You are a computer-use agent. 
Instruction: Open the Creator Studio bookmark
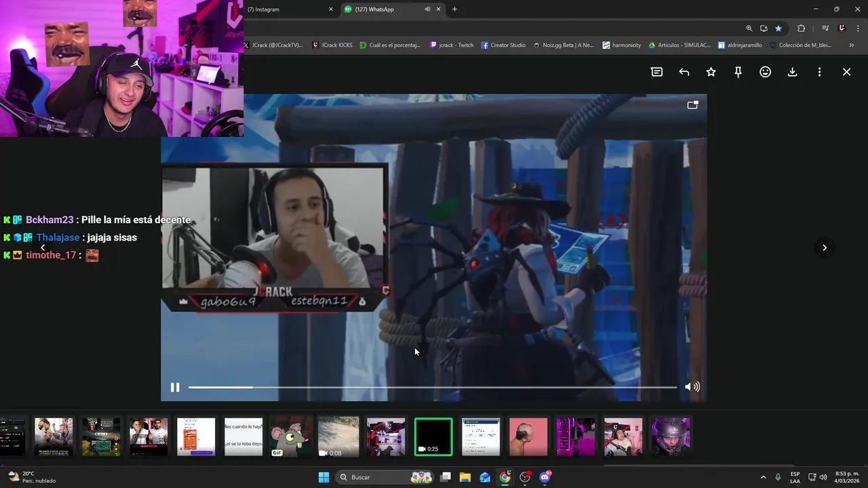pyautogui.click(x=503, y=45)
